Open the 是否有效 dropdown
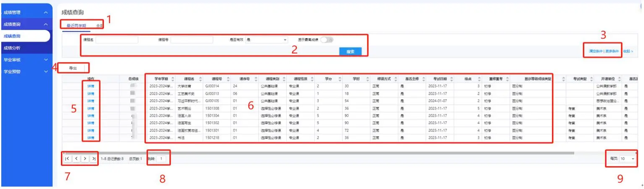Viewport: 644px width, 189px height. pos(267,40)
